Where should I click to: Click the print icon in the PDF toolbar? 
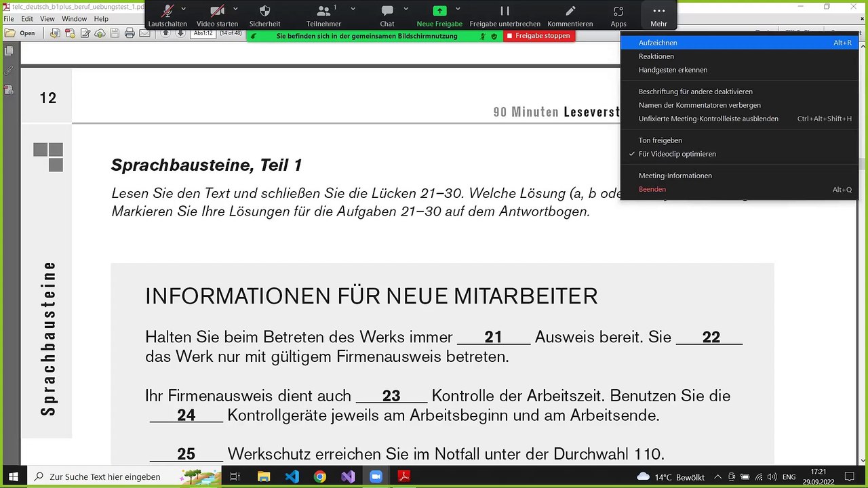pyautogui.click(x=130, y=33)
